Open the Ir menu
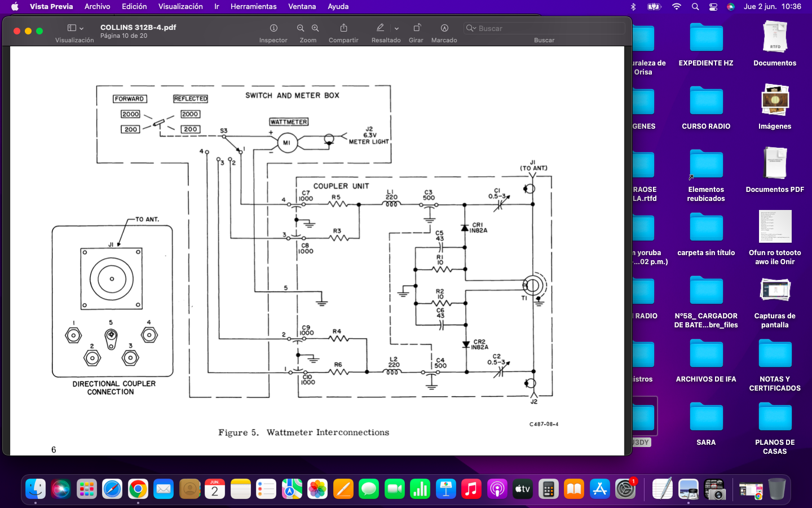The width and height of the screenshot is (812, 508). click(217, 6)
